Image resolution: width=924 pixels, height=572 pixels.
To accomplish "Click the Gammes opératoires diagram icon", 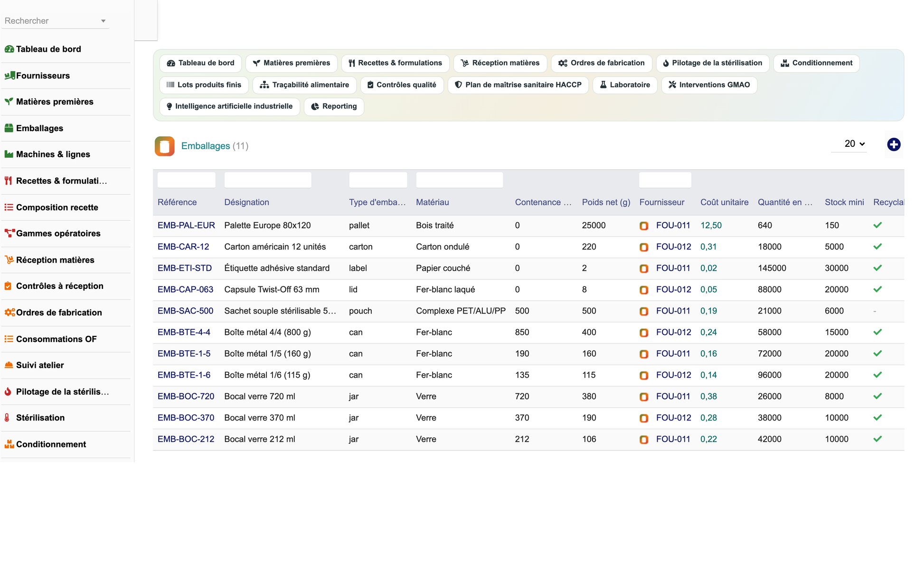I will coord(9,233).
